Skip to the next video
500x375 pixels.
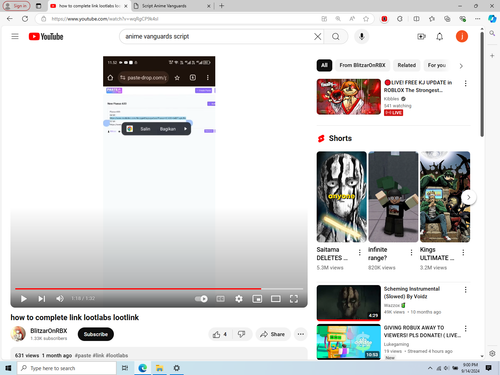[41, 299]
